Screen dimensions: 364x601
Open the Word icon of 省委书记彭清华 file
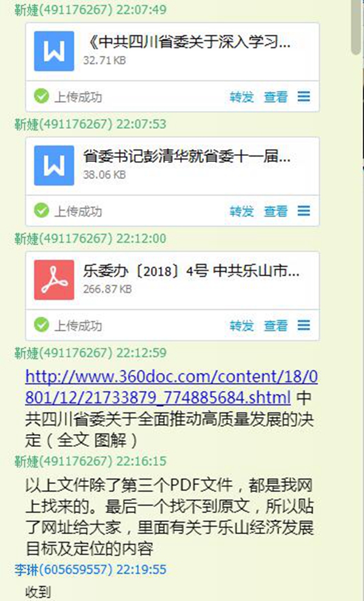pos(54,165)
